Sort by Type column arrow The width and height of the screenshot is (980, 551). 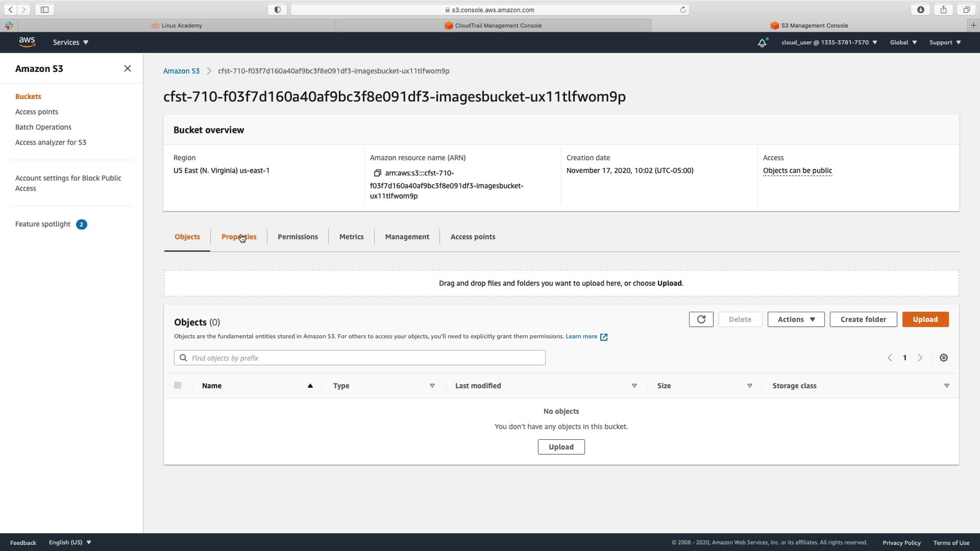tap(432, 386)
